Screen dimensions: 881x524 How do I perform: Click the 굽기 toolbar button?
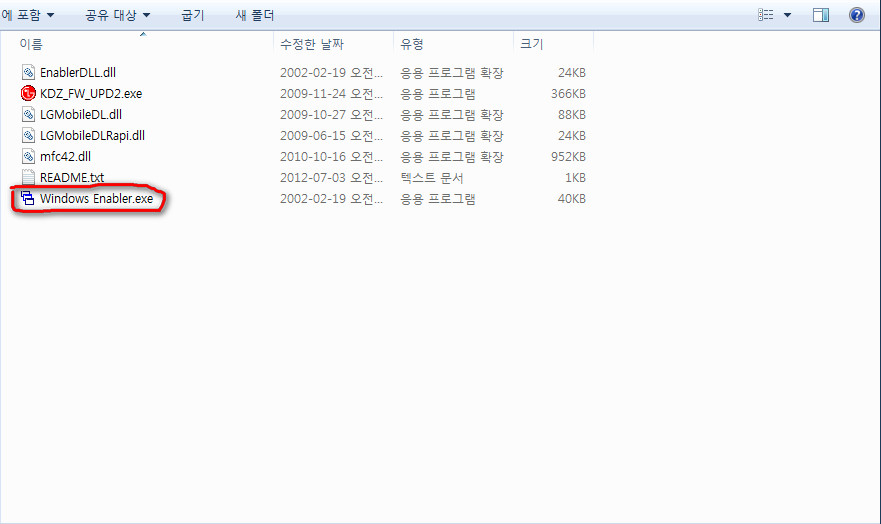[194, 16]
